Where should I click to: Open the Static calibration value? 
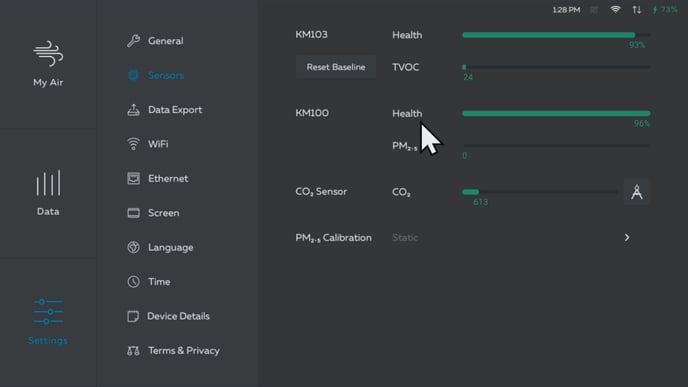[x=405, y=237]
